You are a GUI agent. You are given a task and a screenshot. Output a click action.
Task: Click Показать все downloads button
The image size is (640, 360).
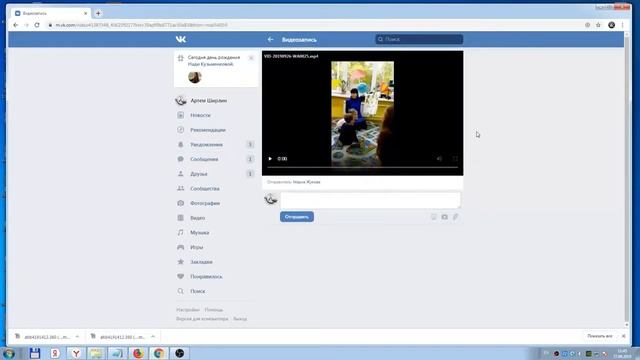[x=600, y=336]
